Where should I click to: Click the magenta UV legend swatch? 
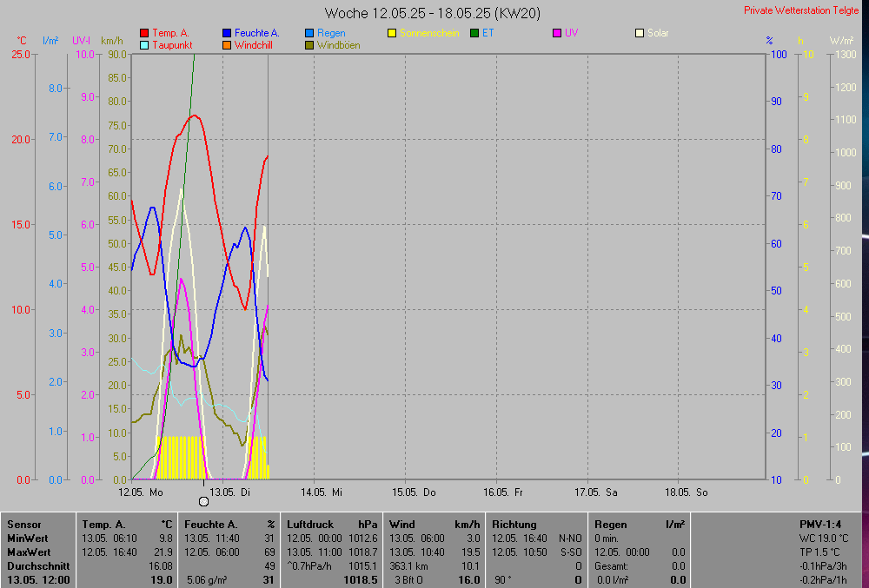[557, 33]
